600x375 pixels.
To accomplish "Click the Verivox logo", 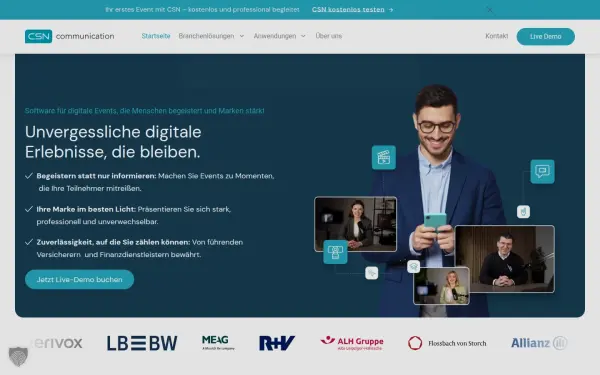I will 57,343.
